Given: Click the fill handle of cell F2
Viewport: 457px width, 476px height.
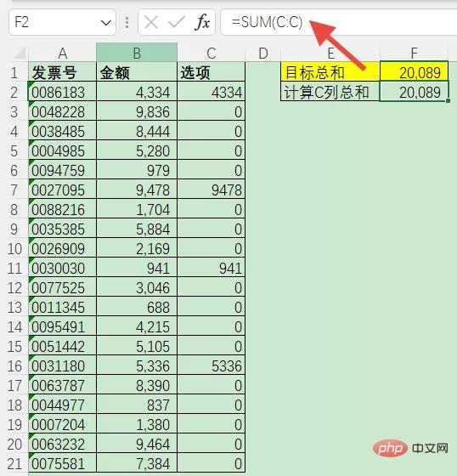Looking at the screenshot, I should coord(449,101).
